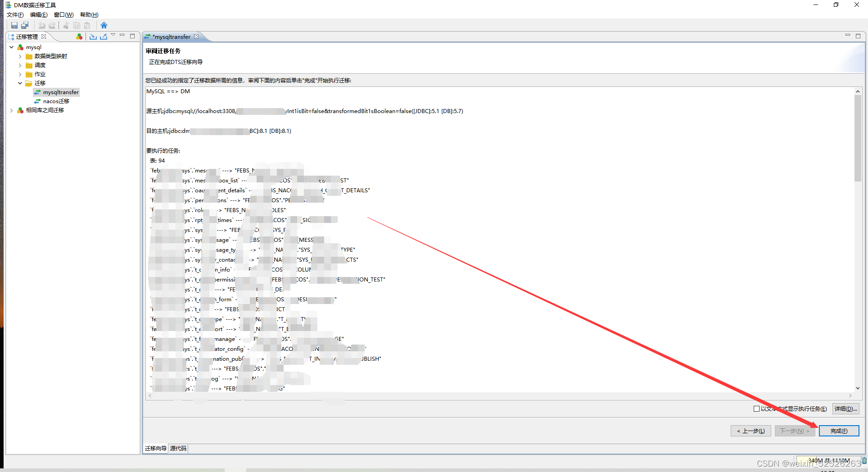Click the Save All toolbar icon
Screen dimensions: 868x472
coord(25,25)
